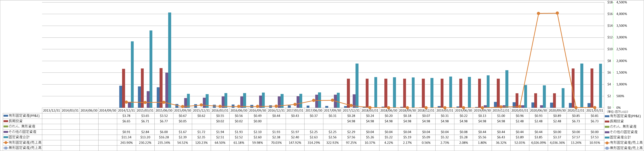Click the $16.28 total fixed assets cell
This screenshot has height=151, width=644.
coord(164,137)
